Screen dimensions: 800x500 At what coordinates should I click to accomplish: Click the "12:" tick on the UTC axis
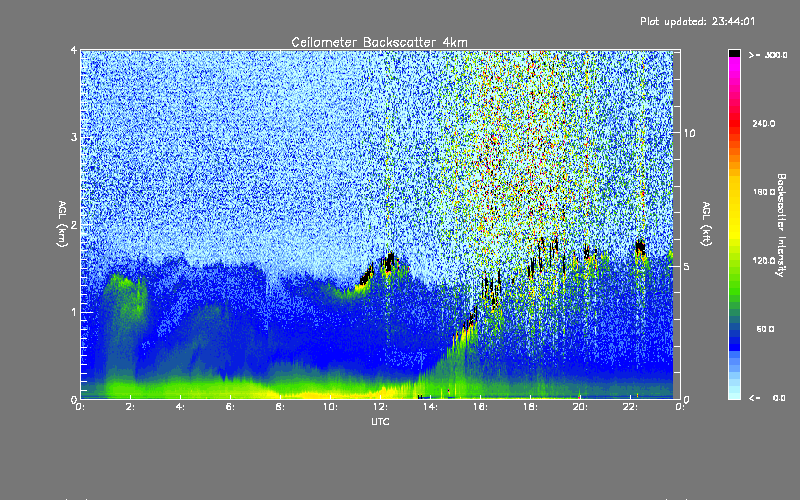(380, 407)
